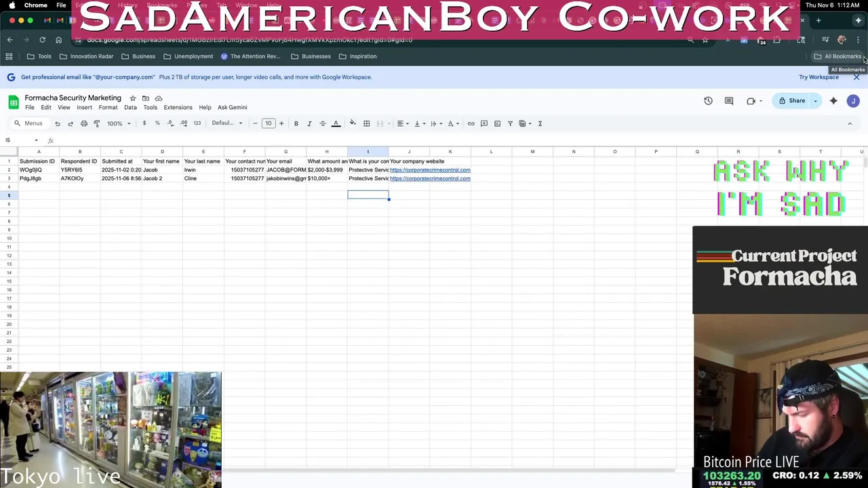Collapse toolbar with chevron
Image resolution: width=868 pixels, height=488 pixels.
tap(850, 123)
